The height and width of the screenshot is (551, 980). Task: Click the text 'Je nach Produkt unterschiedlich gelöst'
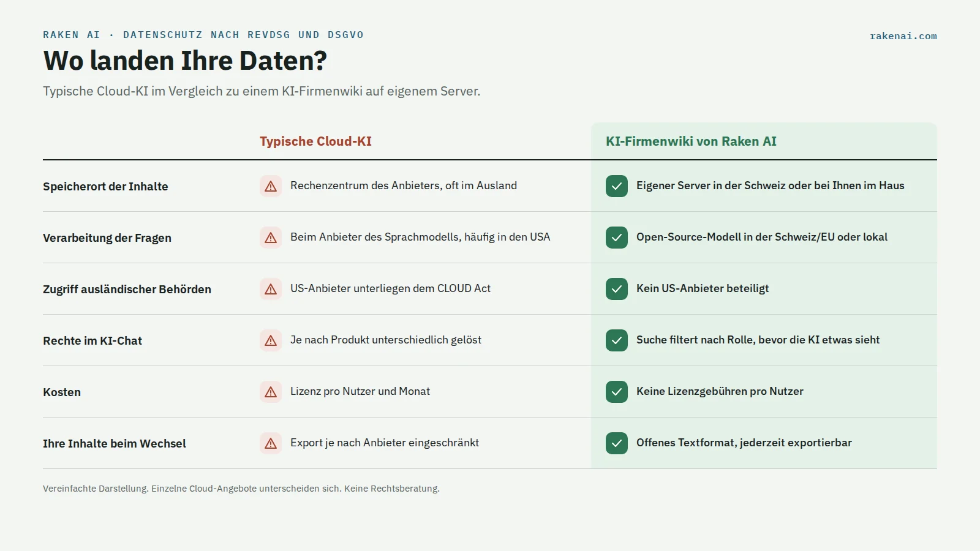tap(386, 340)
